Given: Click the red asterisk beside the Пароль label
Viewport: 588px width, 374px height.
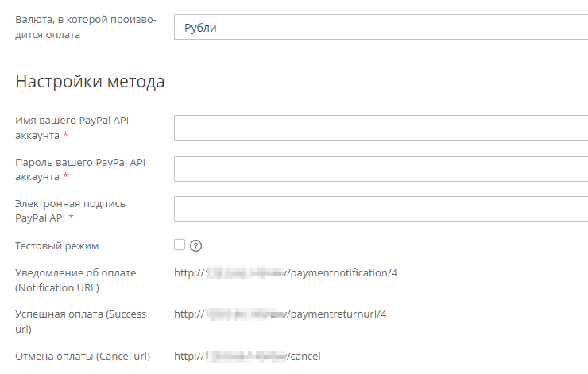Looking at the screenshot, I should click(65, 176).
